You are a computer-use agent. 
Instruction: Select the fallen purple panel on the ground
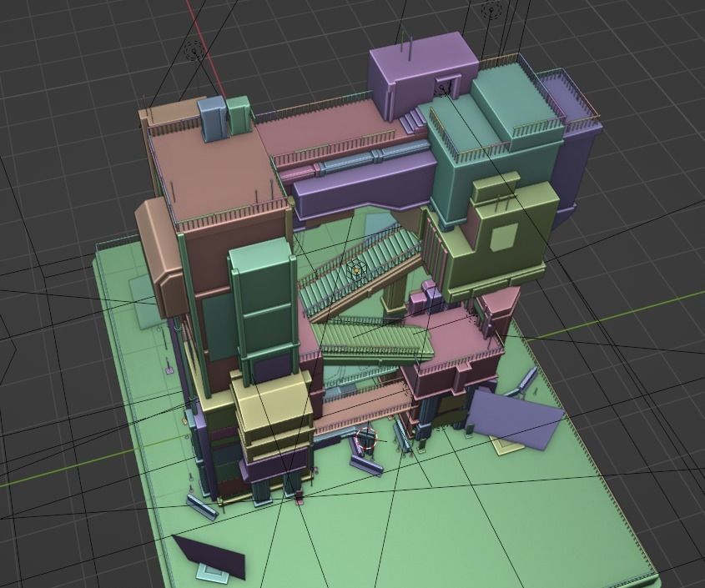[516, 419]
